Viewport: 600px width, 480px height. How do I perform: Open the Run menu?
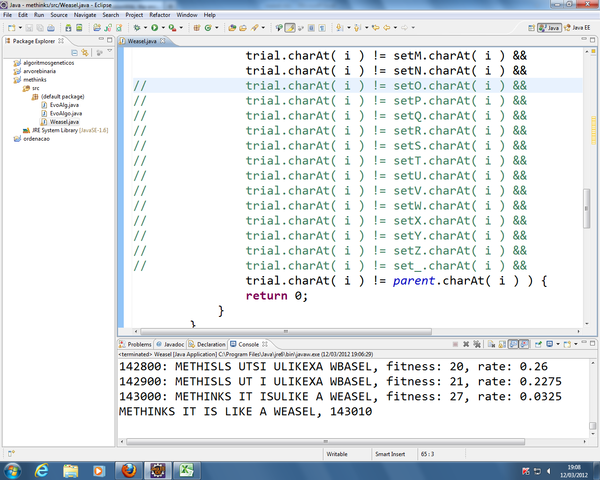(38, 16)
